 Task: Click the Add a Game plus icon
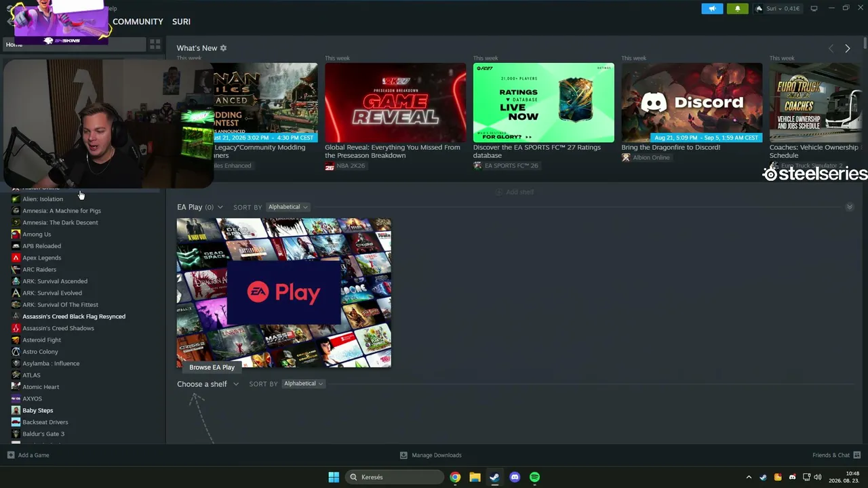coord(11,455)
